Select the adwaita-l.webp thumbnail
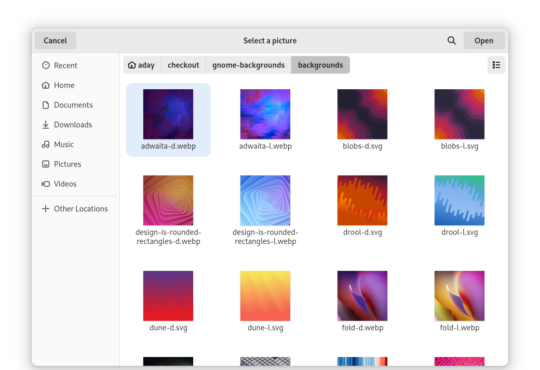 (x=265, y=114)
